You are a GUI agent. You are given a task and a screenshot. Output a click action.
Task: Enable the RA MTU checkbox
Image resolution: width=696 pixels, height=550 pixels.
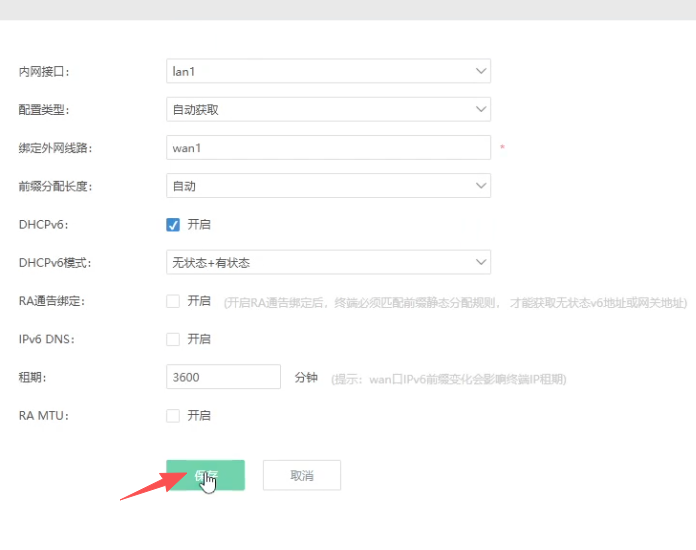point(173,415)
